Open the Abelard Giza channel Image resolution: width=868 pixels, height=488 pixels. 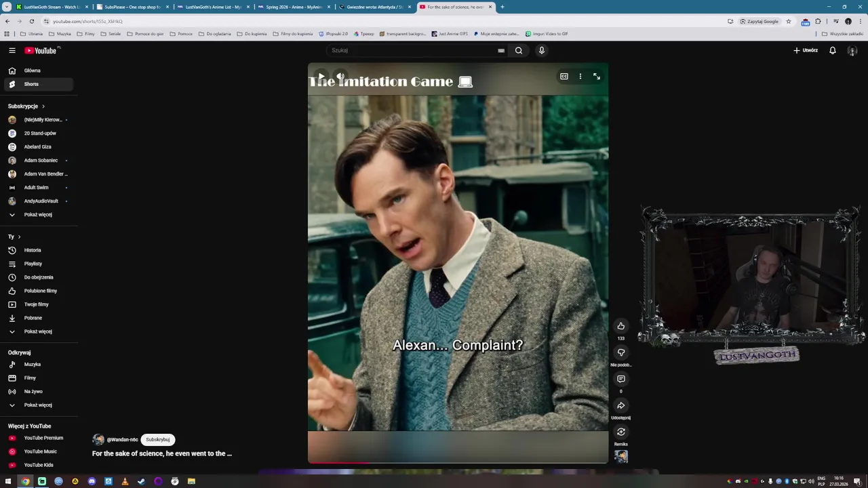[x=39, y=147]
